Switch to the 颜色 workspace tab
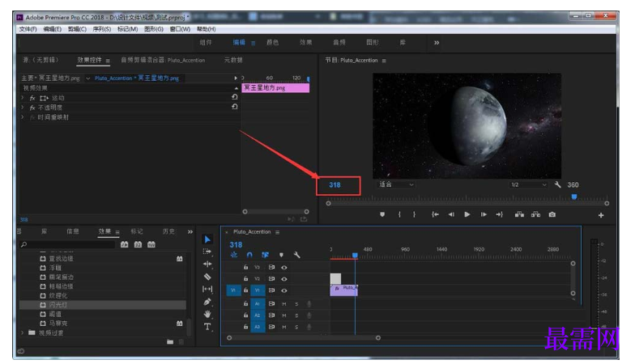Viewport: 635px width, 364px height. point(272,42)
